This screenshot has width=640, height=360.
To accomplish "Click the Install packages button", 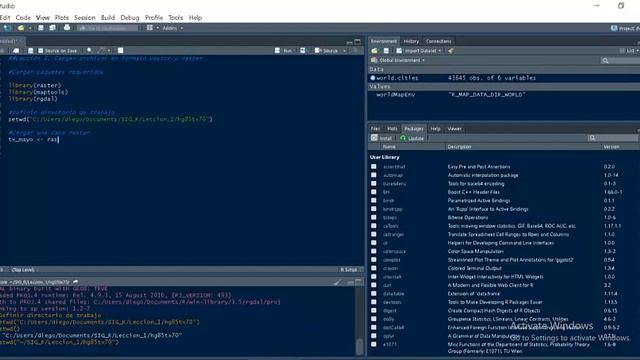I will coord(381,138).
